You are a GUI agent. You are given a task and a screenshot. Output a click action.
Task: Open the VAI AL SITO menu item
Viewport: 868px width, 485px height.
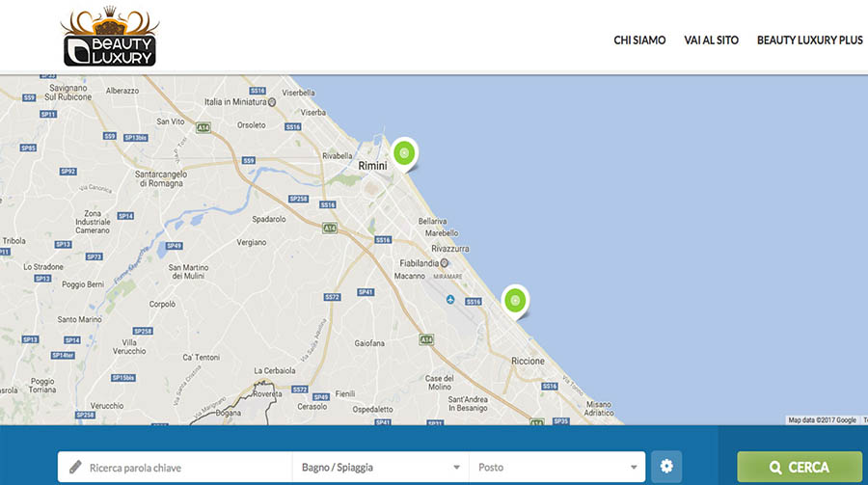[712, 40]
